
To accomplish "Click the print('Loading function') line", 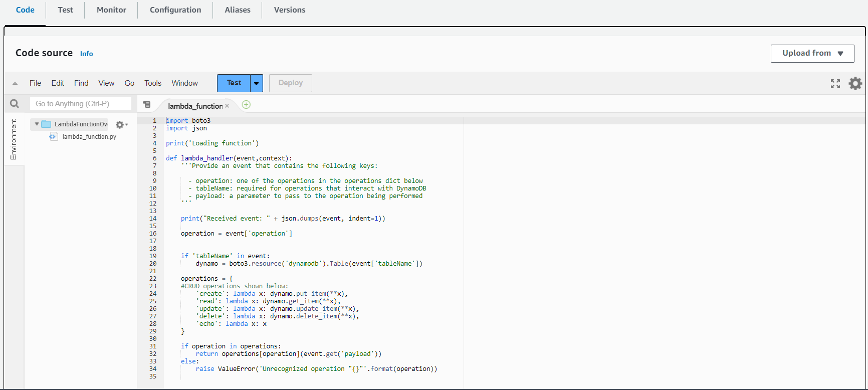I will click(x=212, y=143).
